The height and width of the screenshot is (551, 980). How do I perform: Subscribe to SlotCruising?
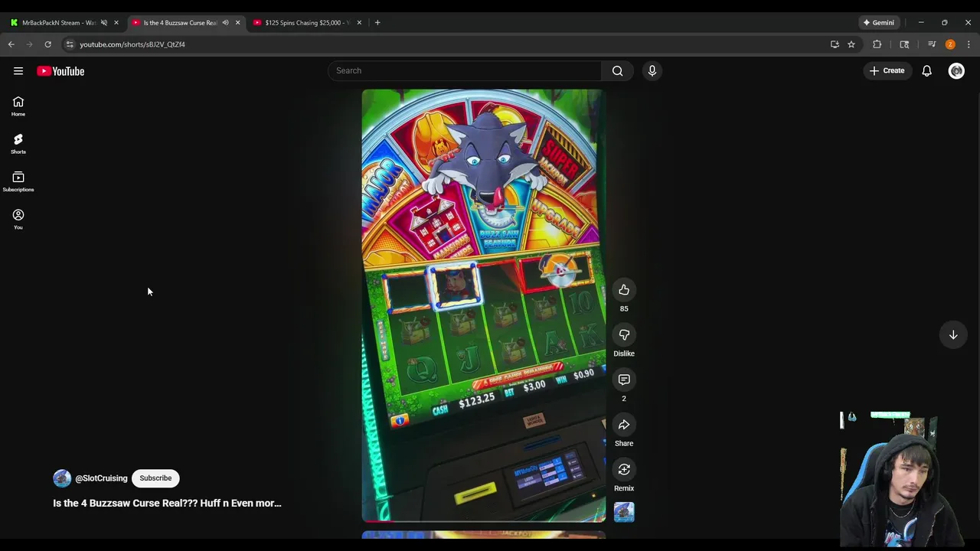tap(155, 478)
